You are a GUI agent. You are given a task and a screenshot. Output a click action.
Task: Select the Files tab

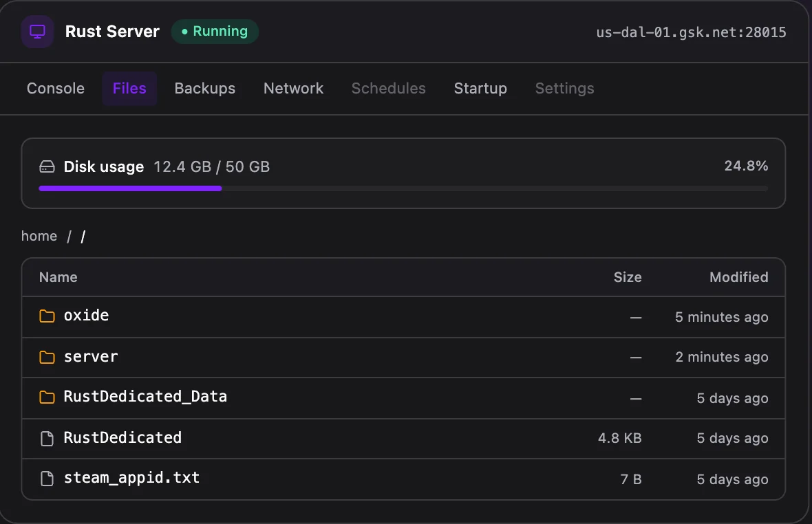click(x=129, y=89)
